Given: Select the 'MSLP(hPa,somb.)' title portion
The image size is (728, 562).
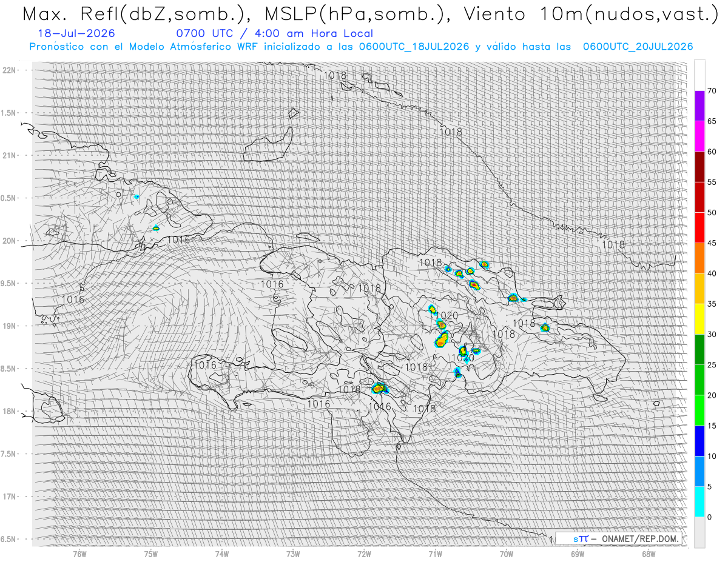Looking at the screenshot, I should point(360,15).
